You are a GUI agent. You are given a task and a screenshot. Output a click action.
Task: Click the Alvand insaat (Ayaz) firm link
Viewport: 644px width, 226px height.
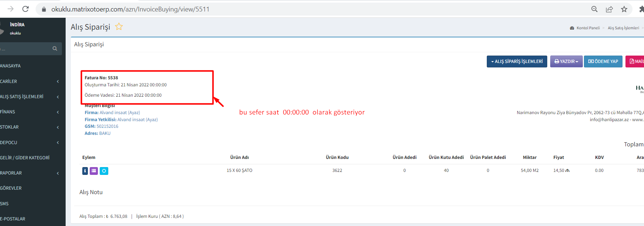(119, 113)
